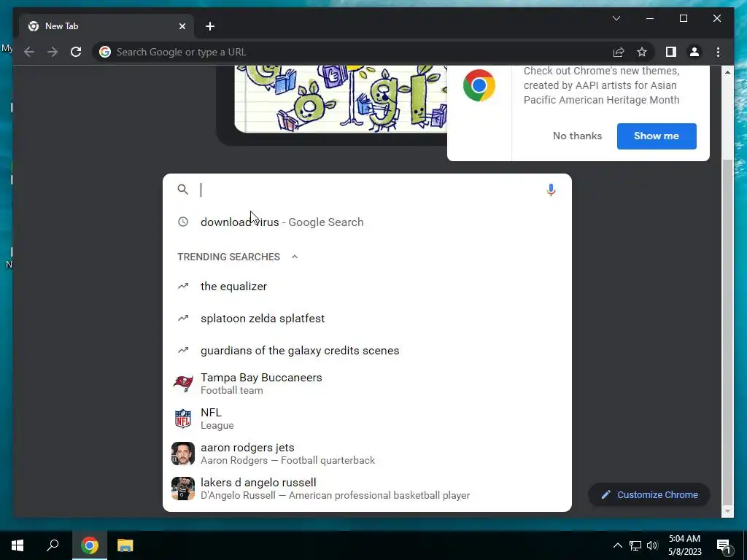The height and width of the screenshot is (560, 747).
Task: Open the tab search chevron in the title bar
Action: 616,18
